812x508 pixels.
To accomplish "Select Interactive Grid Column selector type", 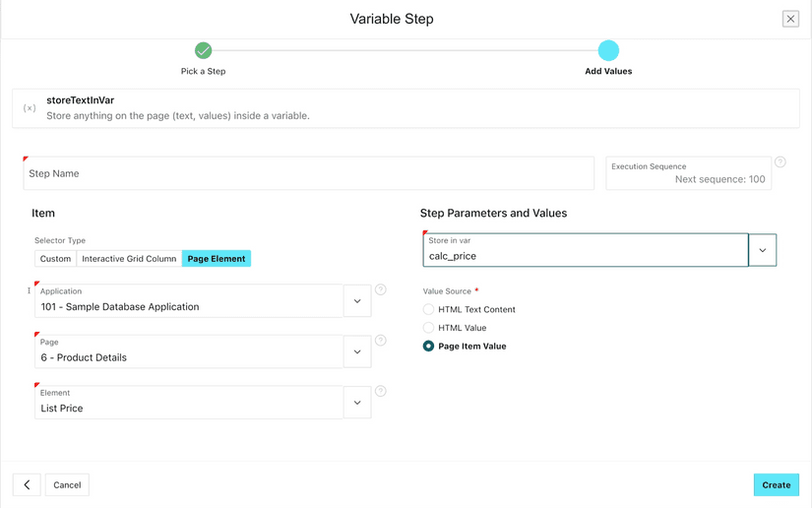I will click(129, 259).
